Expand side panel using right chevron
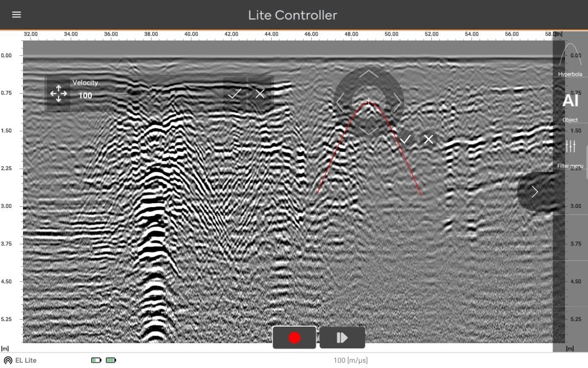The height and width of the screenshot is (368, 588). coord(535,191)
